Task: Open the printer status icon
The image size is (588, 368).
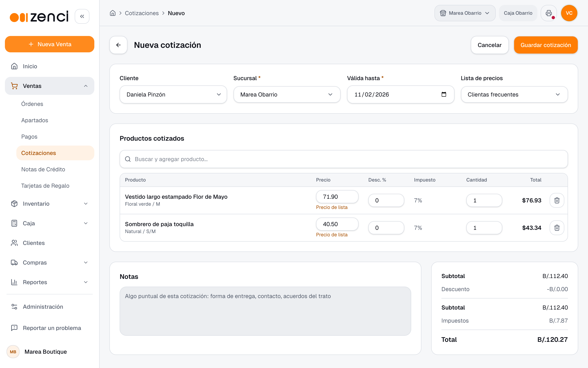Action: pyautogui.click(x=549, y=13)
